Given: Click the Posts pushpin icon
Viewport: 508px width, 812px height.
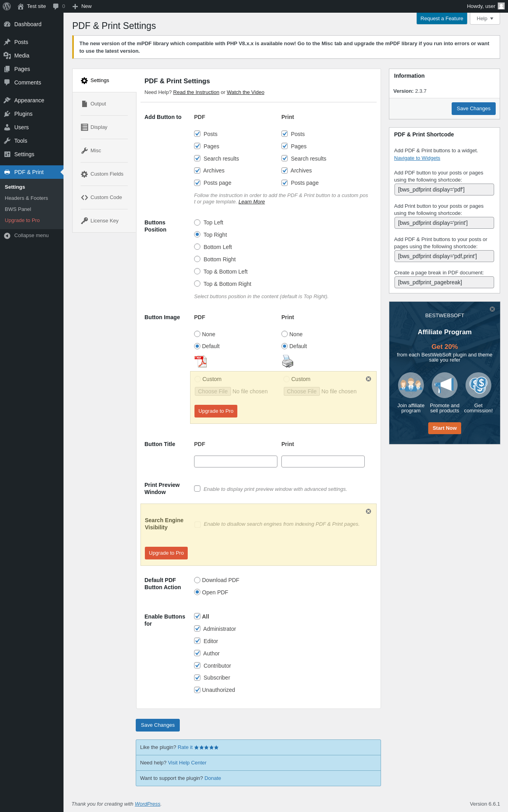Looking at the screenshot, I should click(7, 42).
